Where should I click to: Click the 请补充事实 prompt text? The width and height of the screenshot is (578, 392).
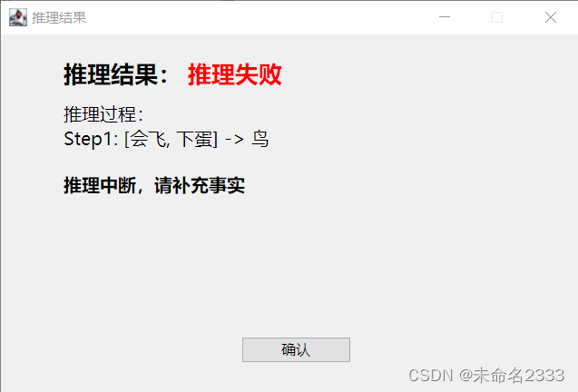click(200, 185)
